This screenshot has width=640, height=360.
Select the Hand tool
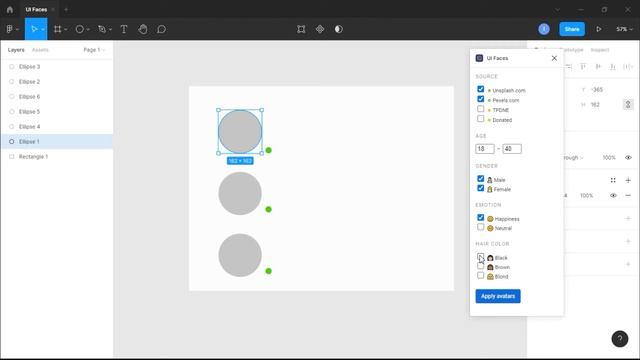click(143, 29)
